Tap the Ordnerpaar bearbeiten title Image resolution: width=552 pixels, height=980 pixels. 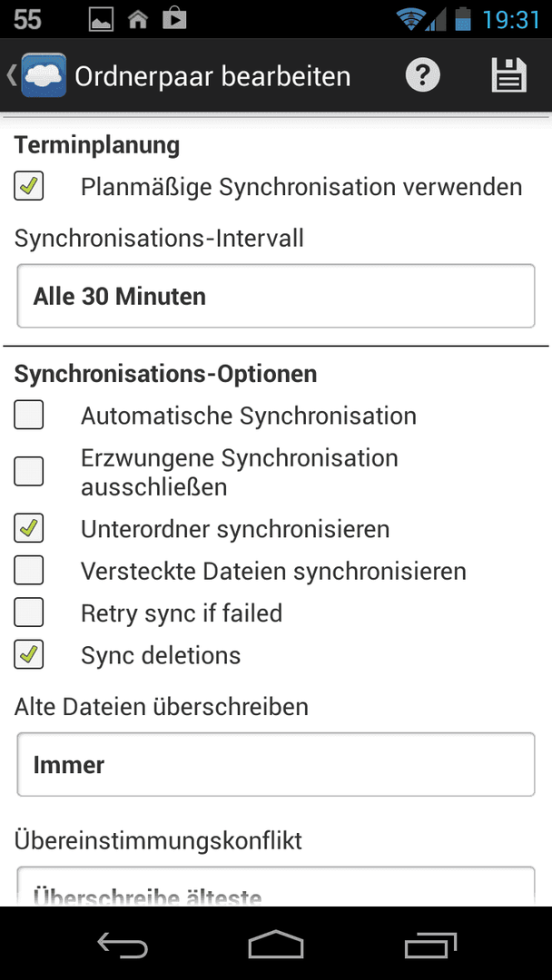tap(212, 76)
